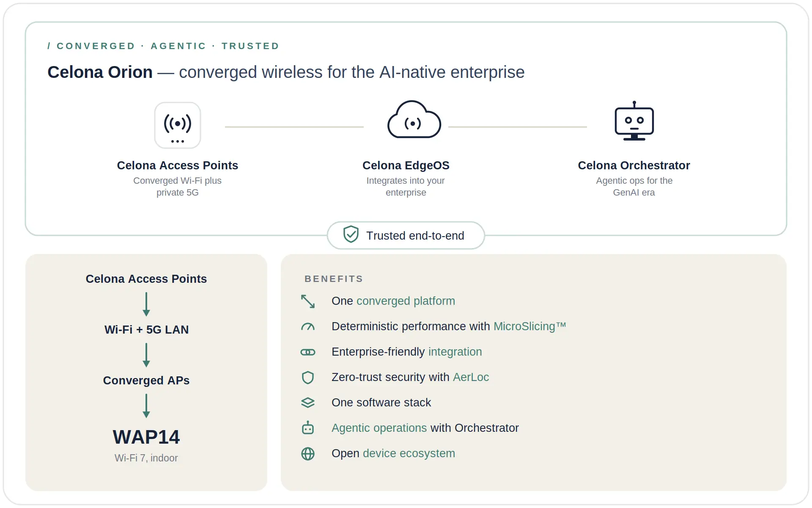Click the Celona Access Points heading in the top card

click(x=178, y=166)
